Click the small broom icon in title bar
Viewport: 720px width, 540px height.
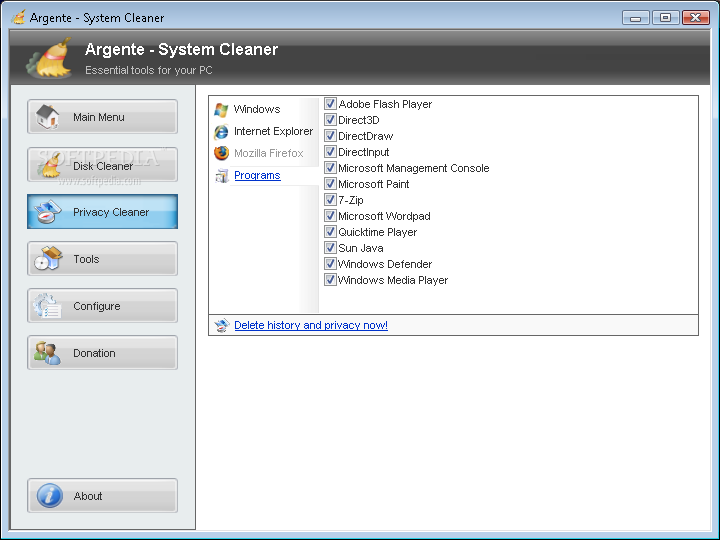pos(18,17)
